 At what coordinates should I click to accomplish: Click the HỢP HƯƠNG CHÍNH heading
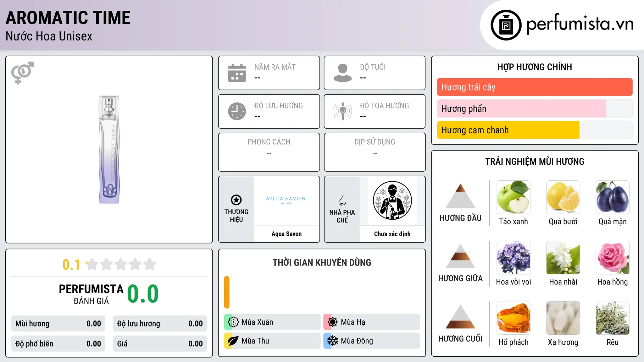pos(535,67)
